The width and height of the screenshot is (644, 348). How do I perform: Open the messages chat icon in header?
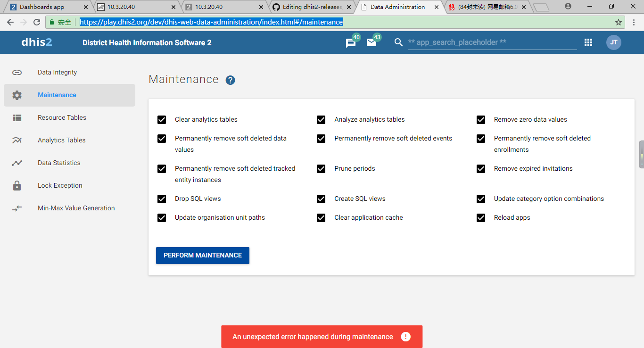(x=351, y=43)
